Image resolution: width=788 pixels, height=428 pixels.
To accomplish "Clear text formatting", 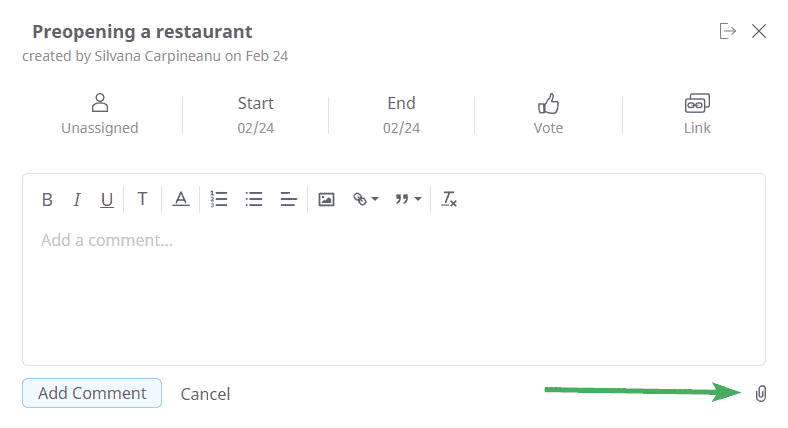I will [x=449, y=199].
